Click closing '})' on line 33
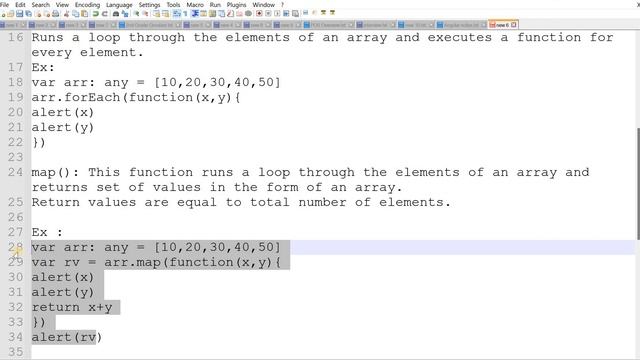This screenshot has height=360, width=640. point(39,322)
